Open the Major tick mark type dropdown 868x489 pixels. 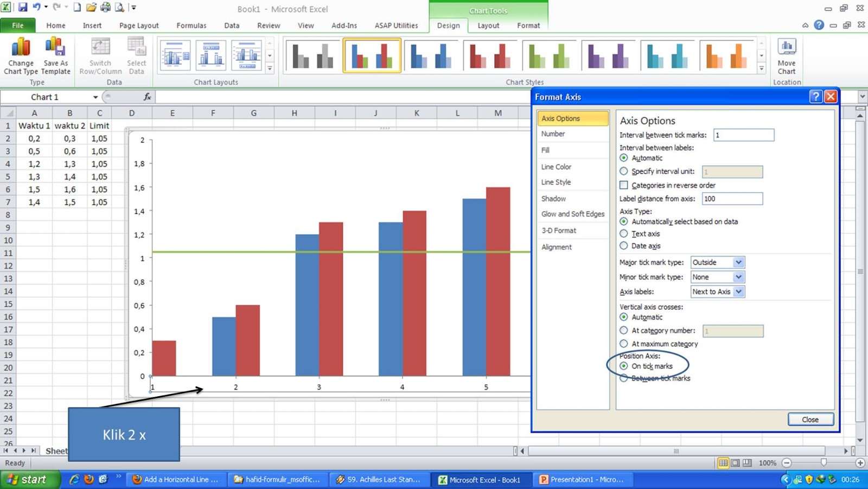738,262
